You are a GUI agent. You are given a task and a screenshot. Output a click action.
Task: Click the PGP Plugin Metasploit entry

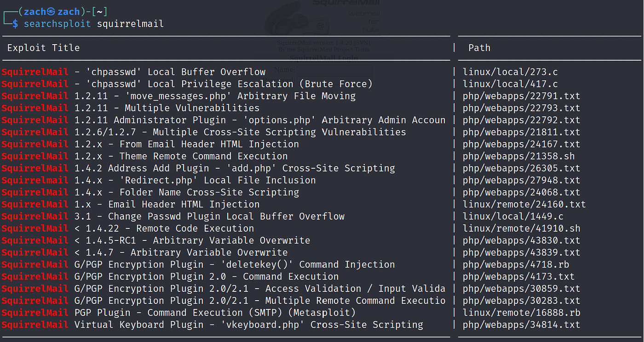pos(178,313)
